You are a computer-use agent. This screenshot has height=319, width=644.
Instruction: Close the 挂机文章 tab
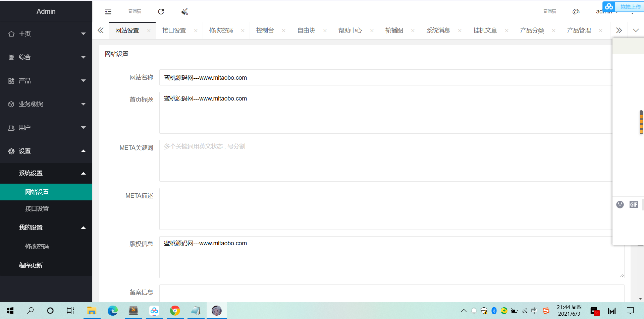(507, 30)
